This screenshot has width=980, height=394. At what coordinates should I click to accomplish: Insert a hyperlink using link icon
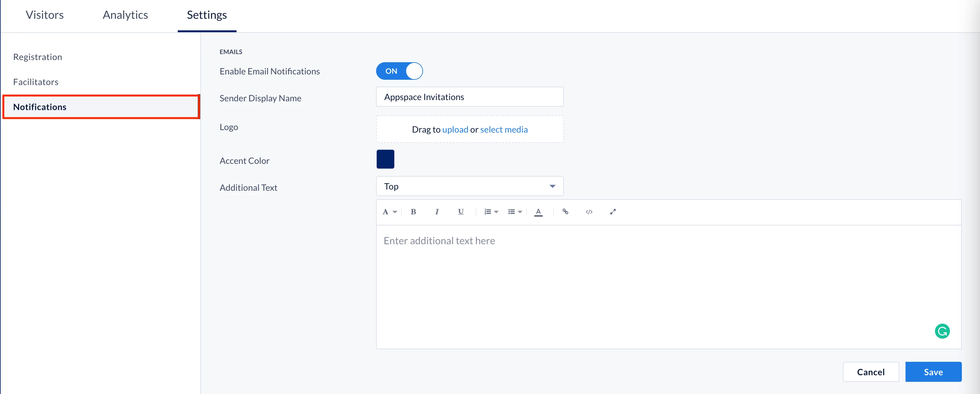(565, 212)
